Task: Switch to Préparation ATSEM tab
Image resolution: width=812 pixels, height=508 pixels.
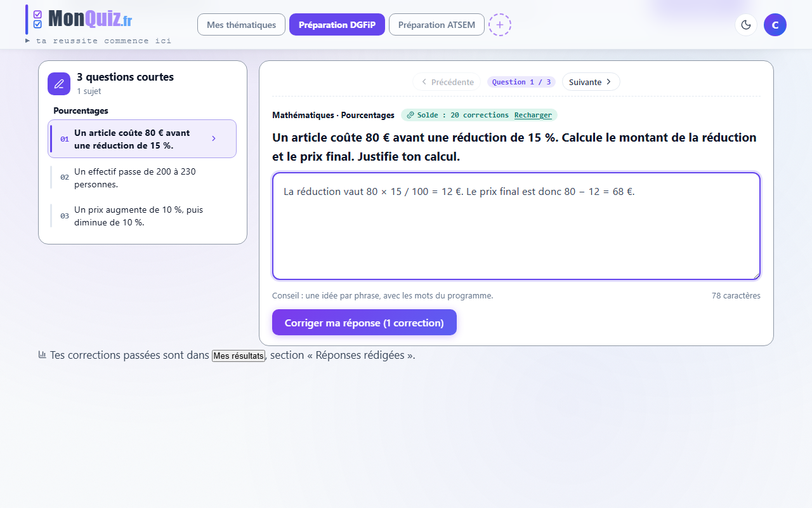Action: pyautogui.click(x=436, y=25)
